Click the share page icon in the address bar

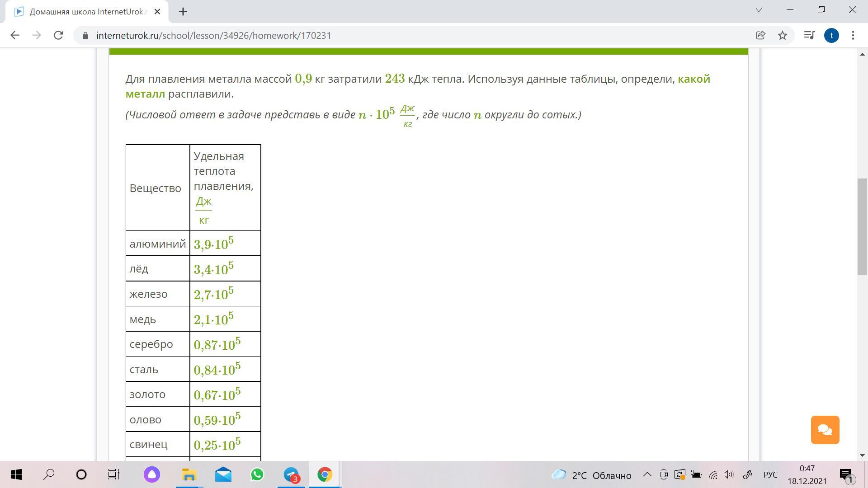point(760,35)
